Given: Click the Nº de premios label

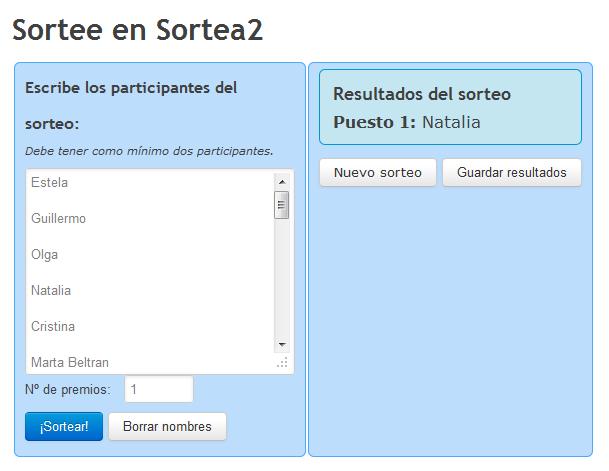Looking at the screenshot, I should 68,389.
